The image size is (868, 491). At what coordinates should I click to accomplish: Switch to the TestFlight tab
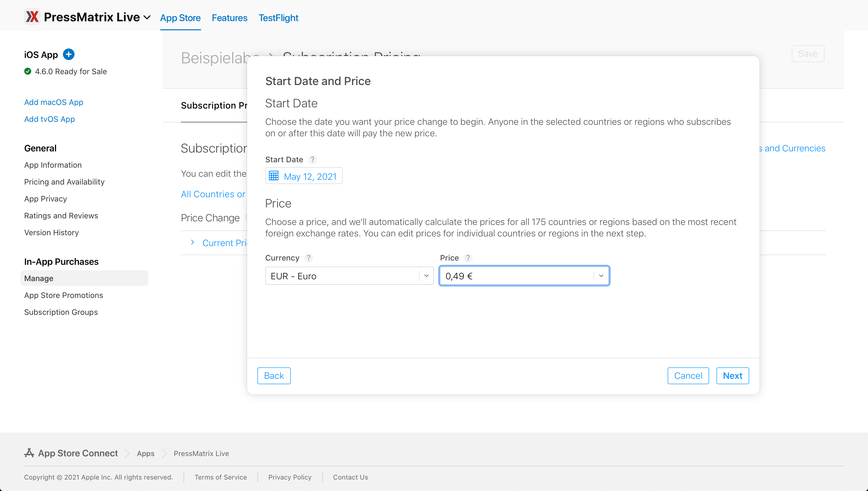coord(278,18)
